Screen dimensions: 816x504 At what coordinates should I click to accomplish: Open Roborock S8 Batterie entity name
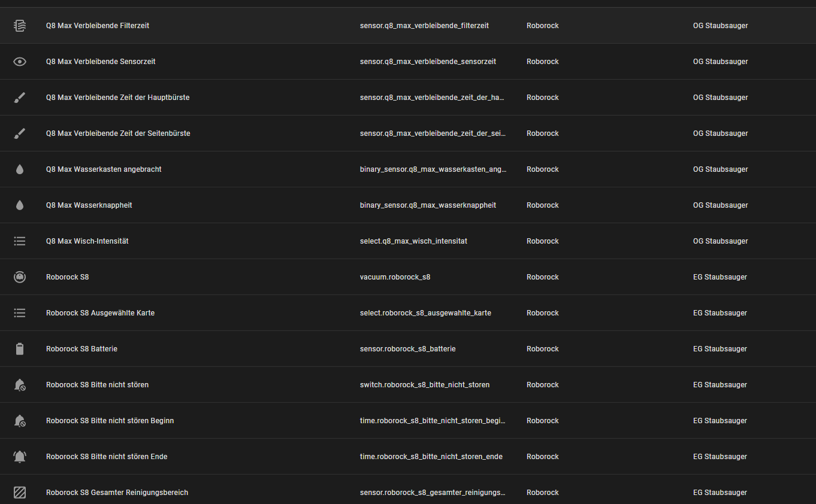point(82,349)
